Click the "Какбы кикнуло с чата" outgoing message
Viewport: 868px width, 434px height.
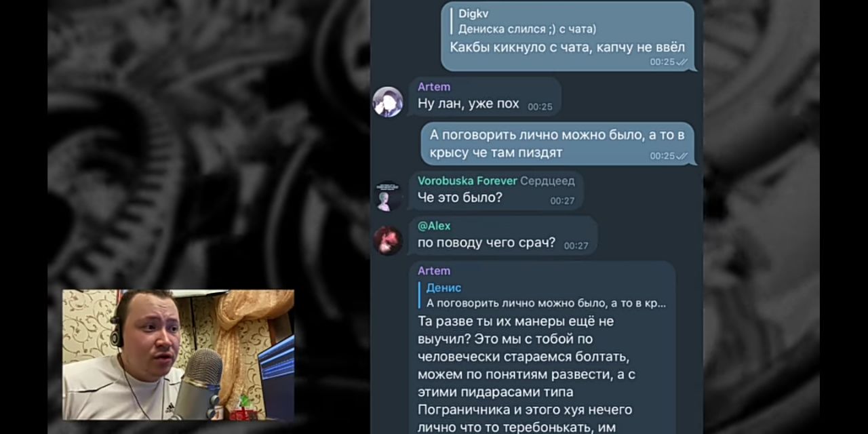point(568,47)
